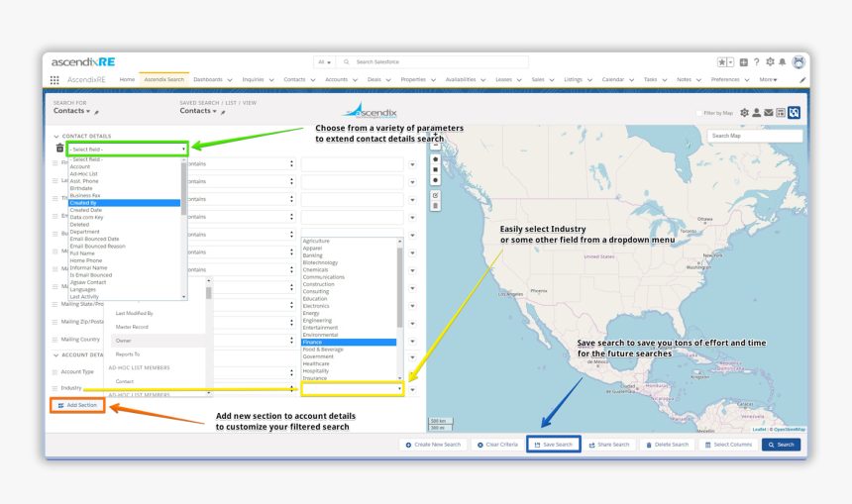Image resolution: width=852 pixels, height=504 pixels.
Task: Toggle the blue map view icon
Action: (794, 113)
